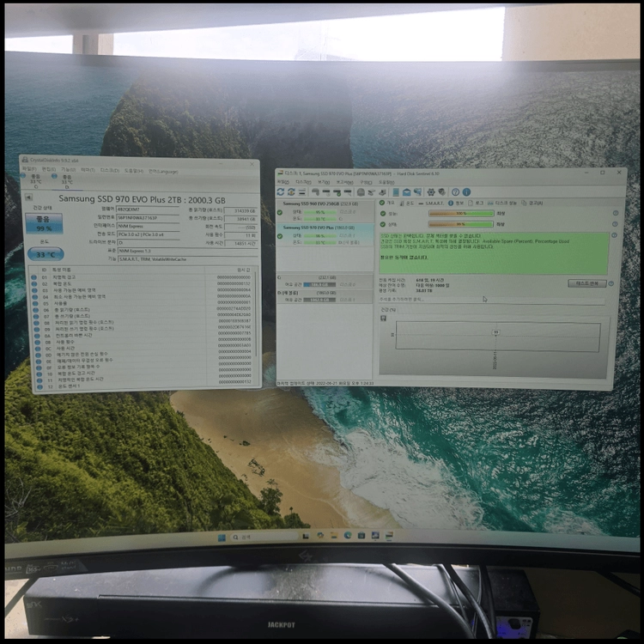The image size is (644, 644).
Task: Open File Explorer from the taskbar
Action: pos(334,536)
